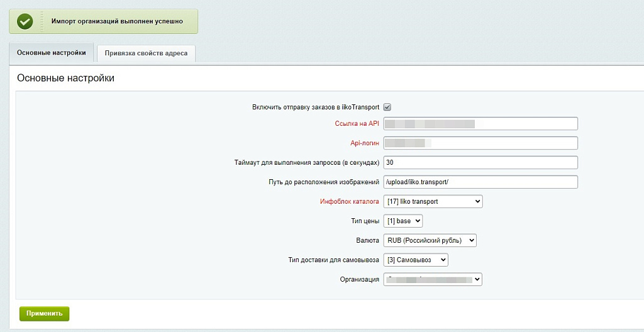Click the green success checkmark icon
644x332 pixels.
[x=25, y=21]
